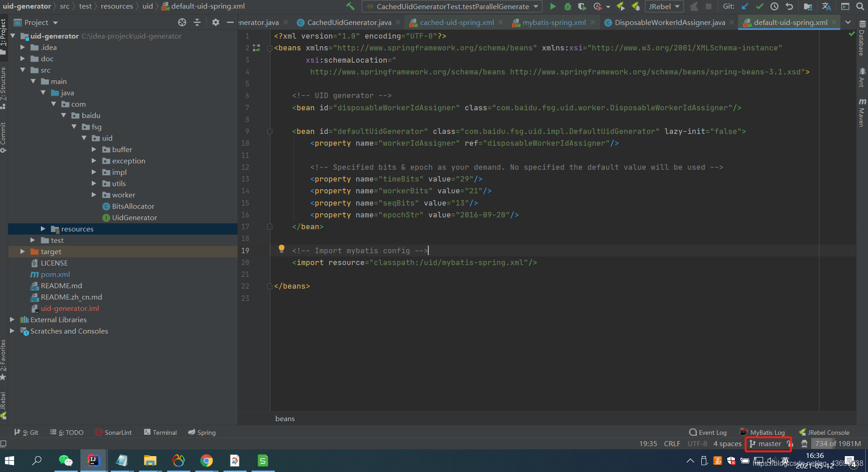This screenshot has width=868, height=472.
Task: Click the Git Rollback arrow icon
Action: point(789,6)
